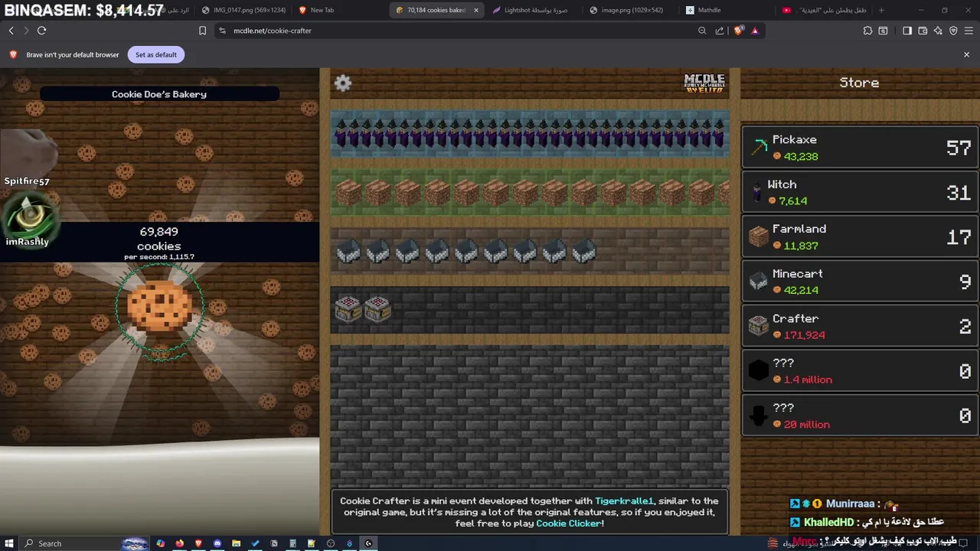
Task: Click the Tigerkralle1 link
Action: click(x=624, y=500)
